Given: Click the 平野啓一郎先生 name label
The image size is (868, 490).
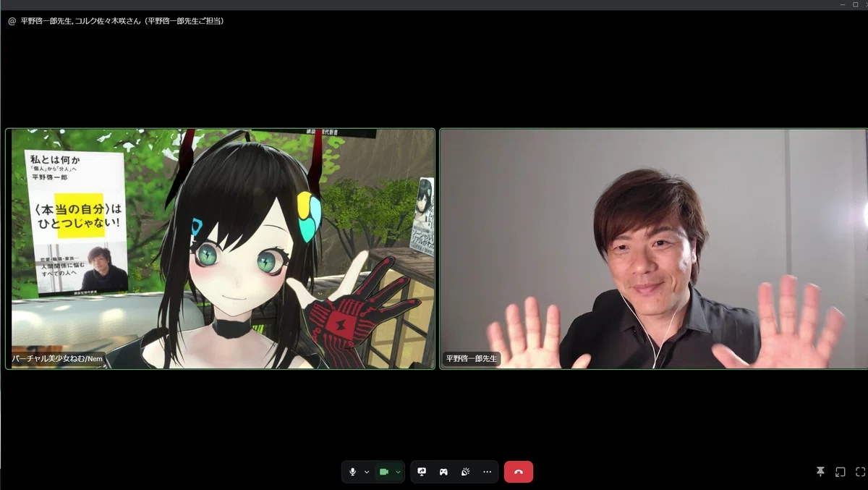Looking at the screenshot, I should click(472, 358).
